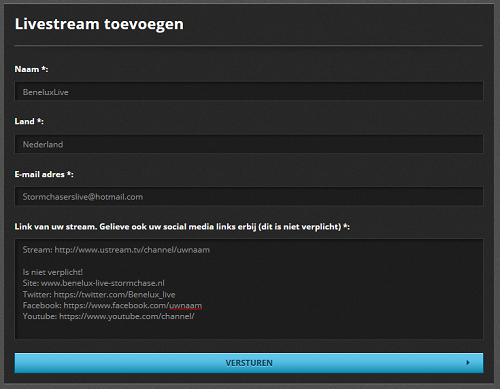Image resolution: width=500 pixels, height=389 pixels.
Task: Place cursor on the Site benelux-live-stormchase.nl line
Action: (94, 283)
